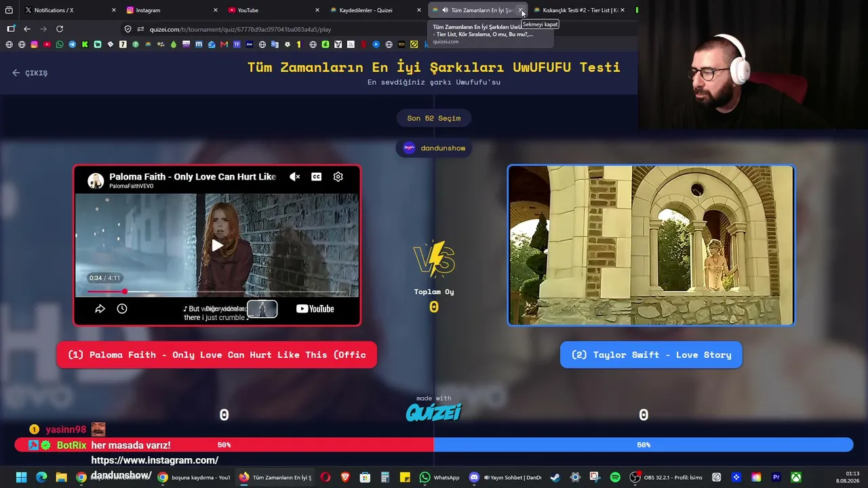This screenshot has width=868, height=488.
Task: Vote for (1) Paloma Faith - Only Love Can Hurt
Action: pos(217,354)
